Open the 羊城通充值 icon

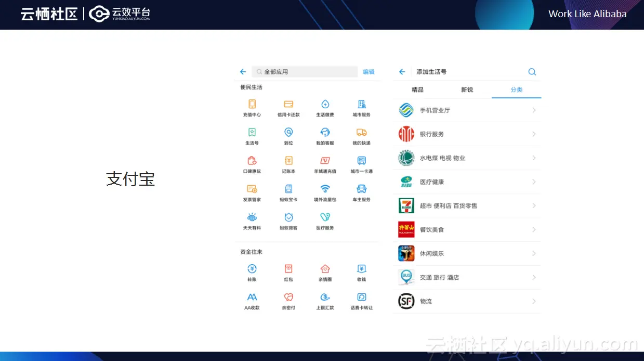[325, 161]
